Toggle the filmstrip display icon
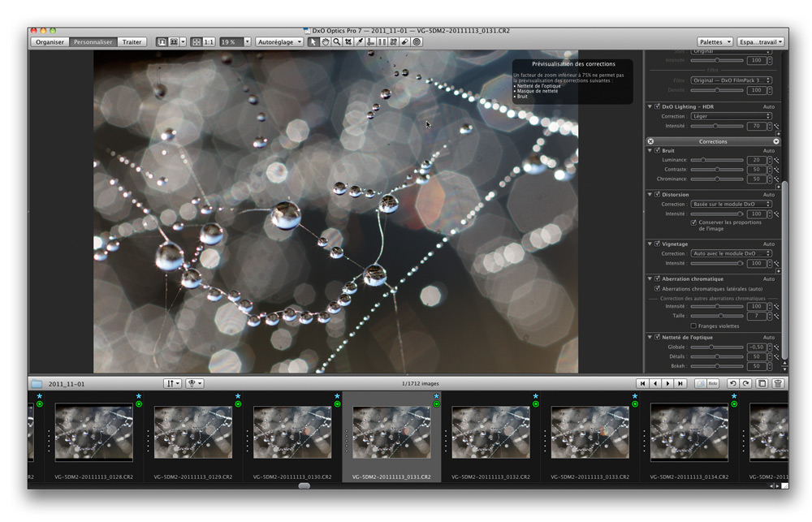The width and height of the screenshot is (812, 522). [762, 384]
